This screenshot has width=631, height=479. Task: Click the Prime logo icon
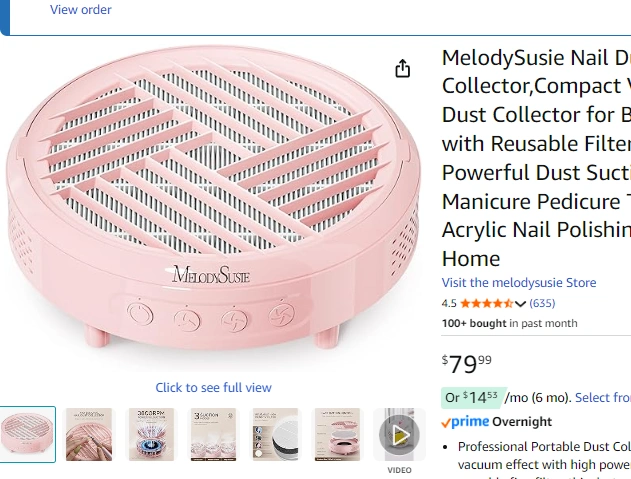pyautogui.click(x=465, y=422)
